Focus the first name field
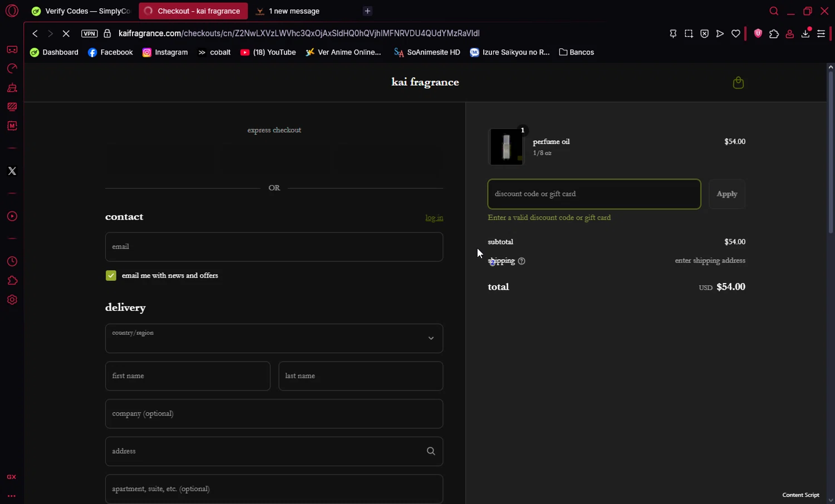The width and height of the screenshot is (835, 504). 188,376
